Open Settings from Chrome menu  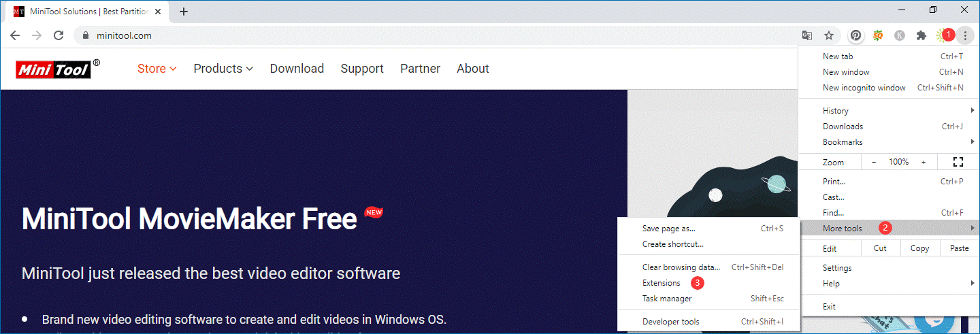[889, 268]
